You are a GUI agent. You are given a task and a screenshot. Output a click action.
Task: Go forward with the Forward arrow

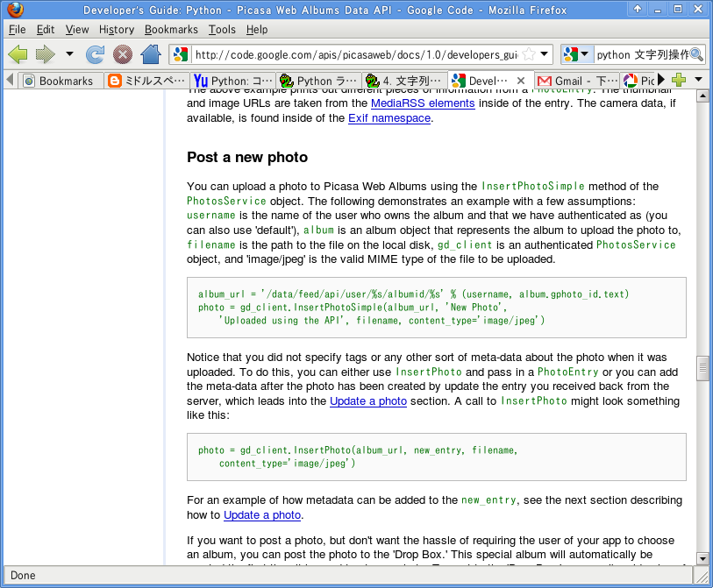(45, 54)
